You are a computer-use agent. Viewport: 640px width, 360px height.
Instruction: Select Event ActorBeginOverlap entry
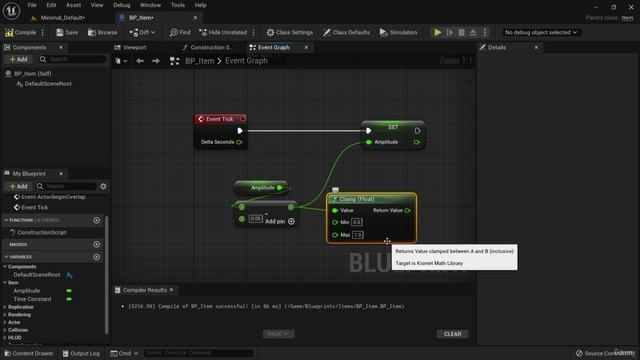[x=53, y=197]
